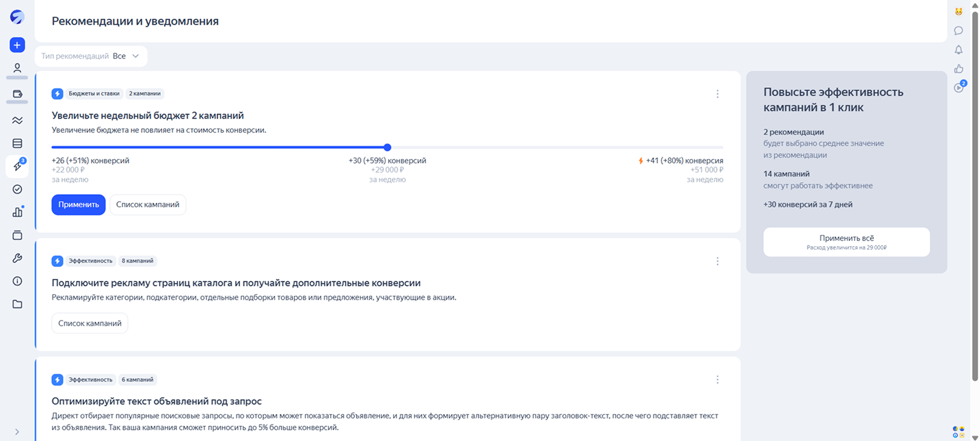Click the 'Бюджеты и ставки' tag
The width and height of the screenshot is (980, 441).
tap(94, 94)
